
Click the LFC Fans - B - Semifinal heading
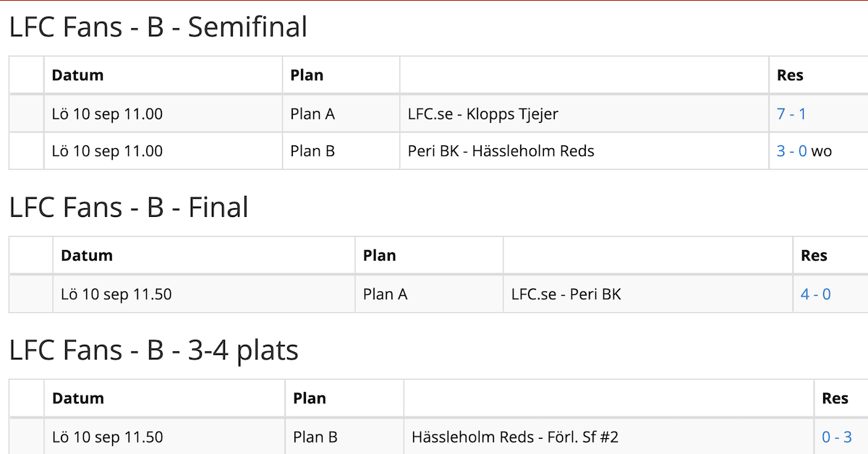click(158, 27)
